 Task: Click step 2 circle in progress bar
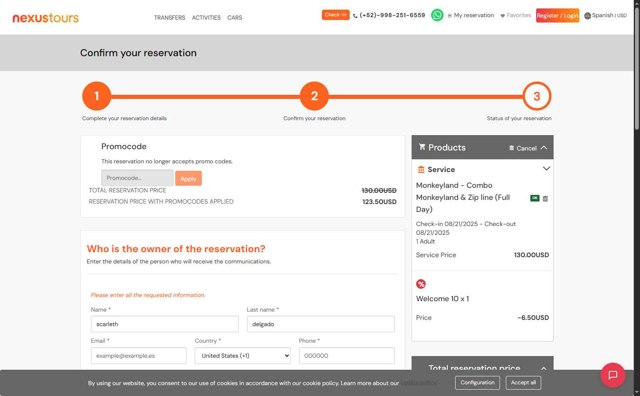314,96
